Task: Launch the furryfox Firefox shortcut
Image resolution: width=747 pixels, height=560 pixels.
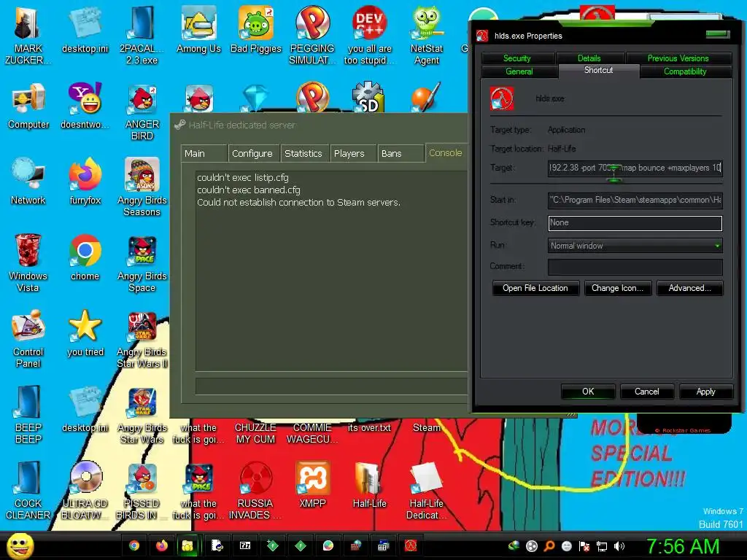Action: [x=85, y=182]
